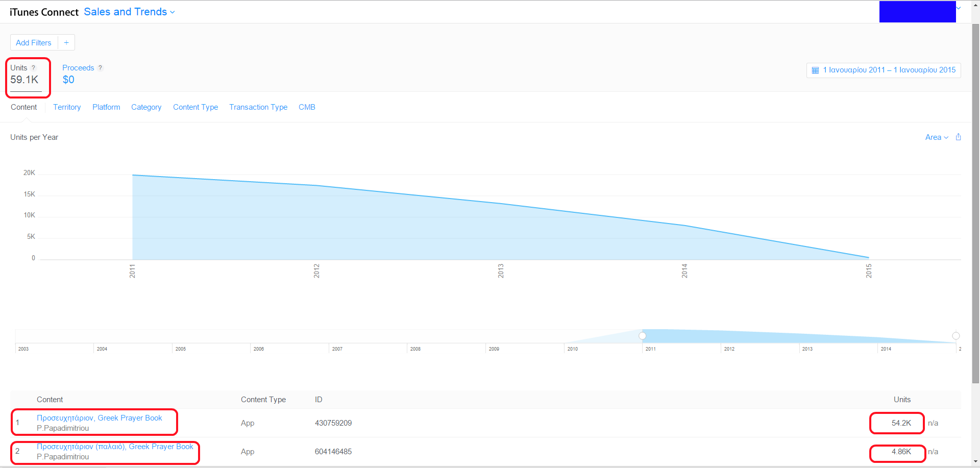
Task: Click the help icon next to Units
Action: (34, 68)
